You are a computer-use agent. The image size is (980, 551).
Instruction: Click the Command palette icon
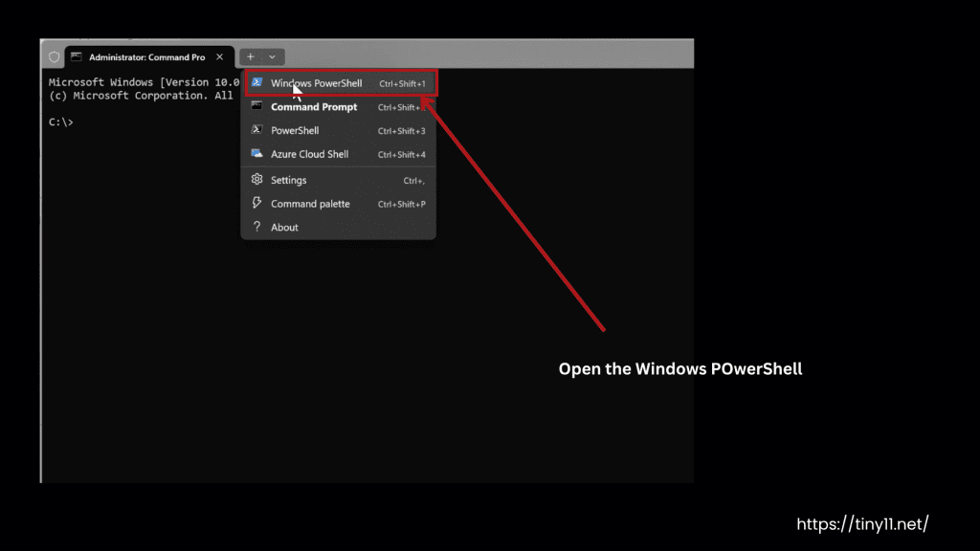pos(256,203)
